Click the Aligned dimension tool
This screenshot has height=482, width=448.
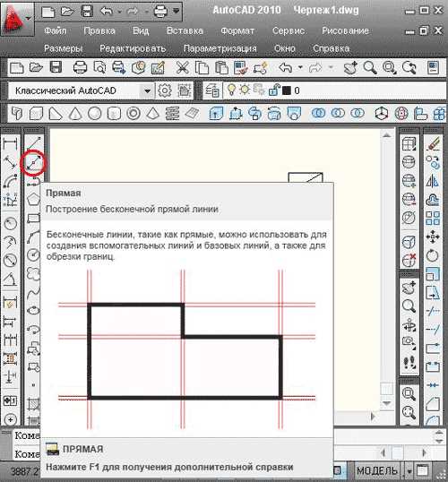pos(10,162)
